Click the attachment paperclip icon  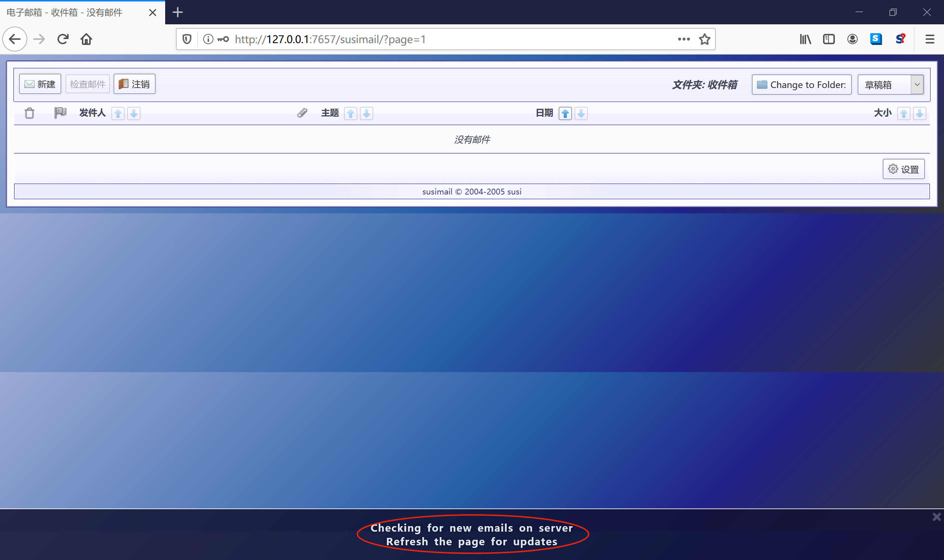click(x=302, y=113)
